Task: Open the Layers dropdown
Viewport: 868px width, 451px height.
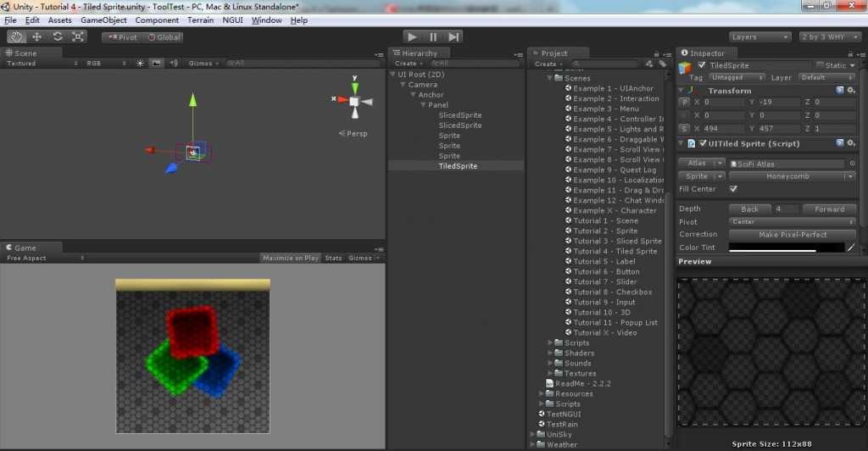Action: pos(759,37)
